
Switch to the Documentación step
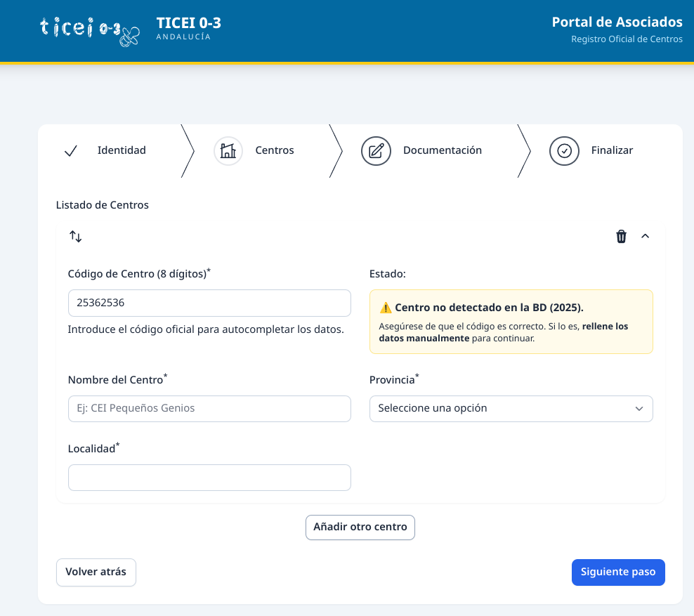[x=442, y=150]
